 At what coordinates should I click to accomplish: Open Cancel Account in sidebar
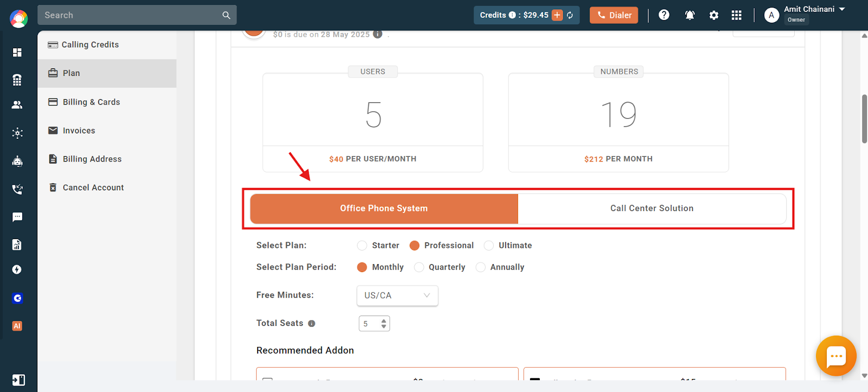tap(107, 188)
